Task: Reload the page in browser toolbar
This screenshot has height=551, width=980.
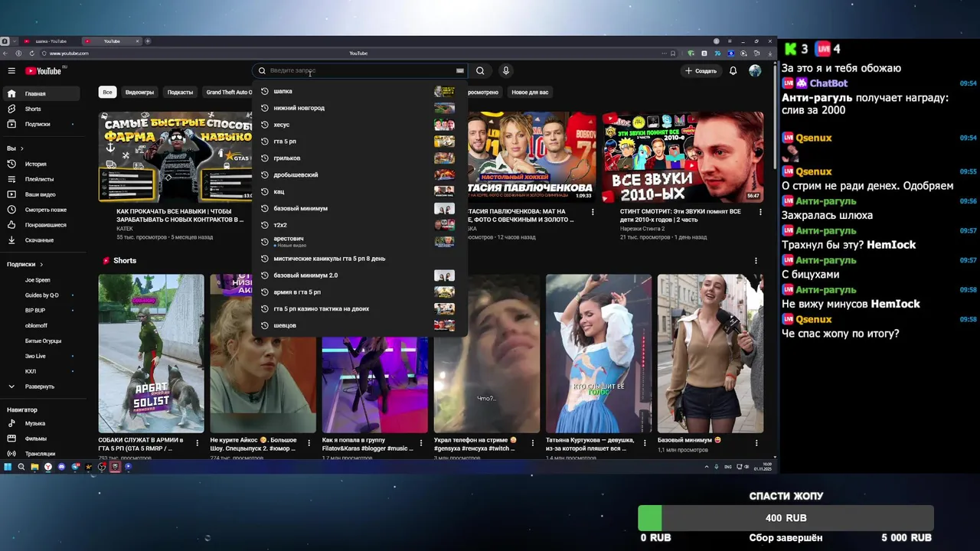Action: pos(31,54)
